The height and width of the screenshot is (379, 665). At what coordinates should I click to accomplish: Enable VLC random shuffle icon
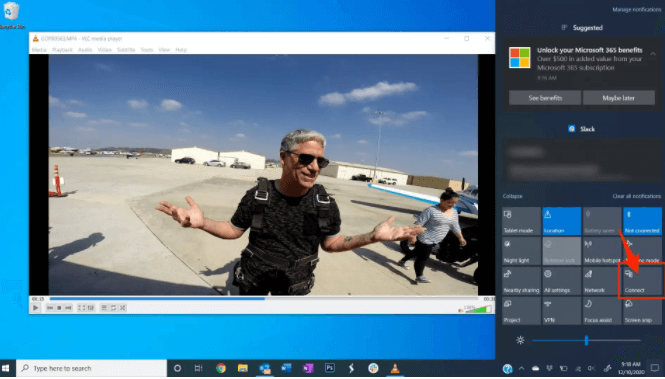point(123,309)
